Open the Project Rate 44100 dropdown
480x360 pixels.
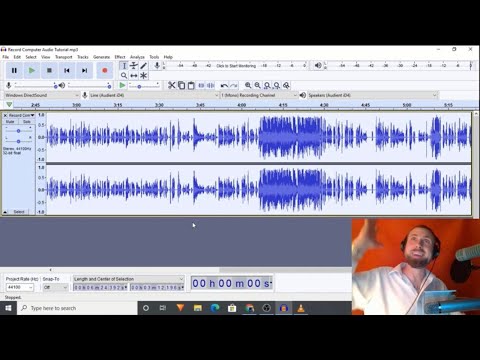click(x=20, y=287)
